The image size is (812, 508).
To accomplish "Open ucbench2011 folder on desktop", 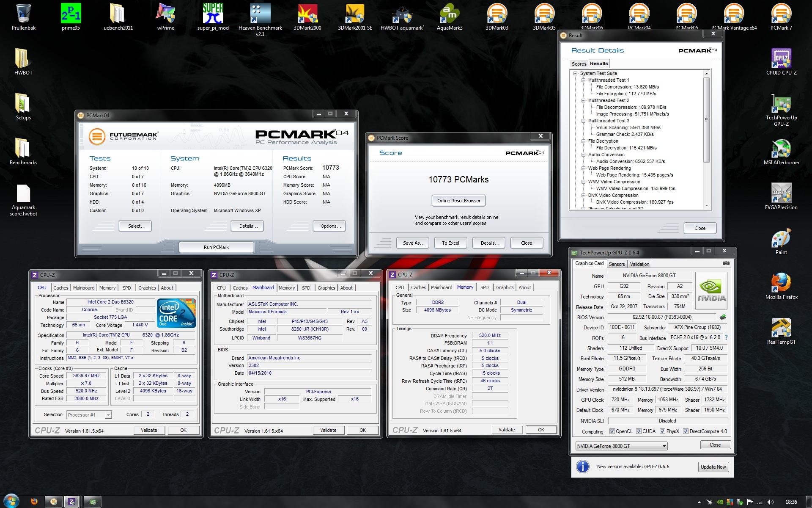I will (118, 17).
